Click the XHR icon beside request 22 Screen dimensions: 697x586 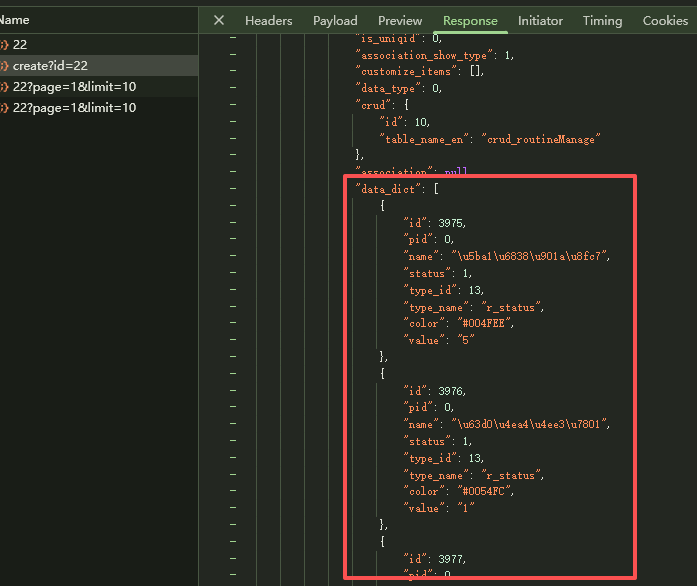click(4, 45)
